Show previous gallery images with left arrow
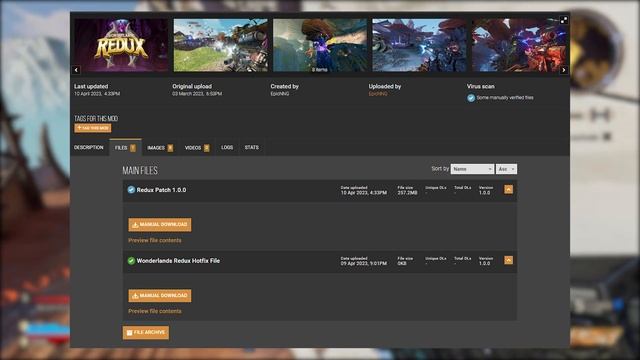640x360 pixels. (76, 70)
